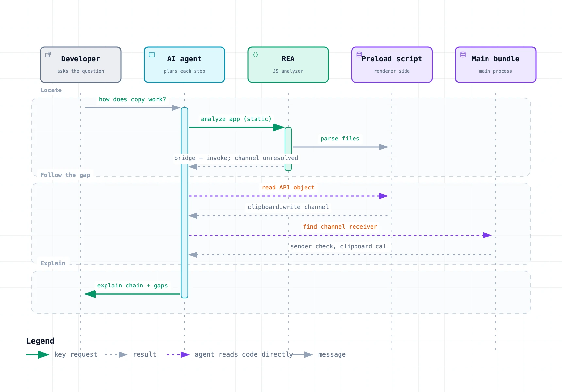Click 'bridge + invoke; channel unresolved' label
562x392 pixels.
pos(236,158)
